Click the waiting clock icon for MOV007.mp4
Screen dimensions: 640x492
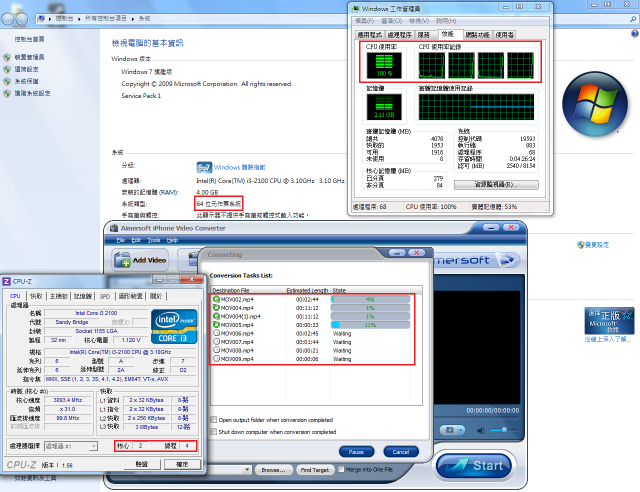(x=216, y=342)
